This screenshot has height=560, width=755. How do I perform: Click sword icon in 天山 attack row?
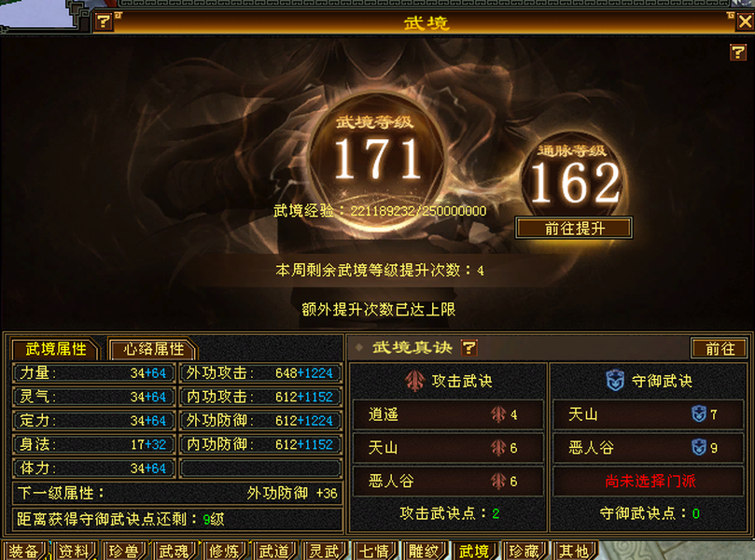(x=498, y=448)
